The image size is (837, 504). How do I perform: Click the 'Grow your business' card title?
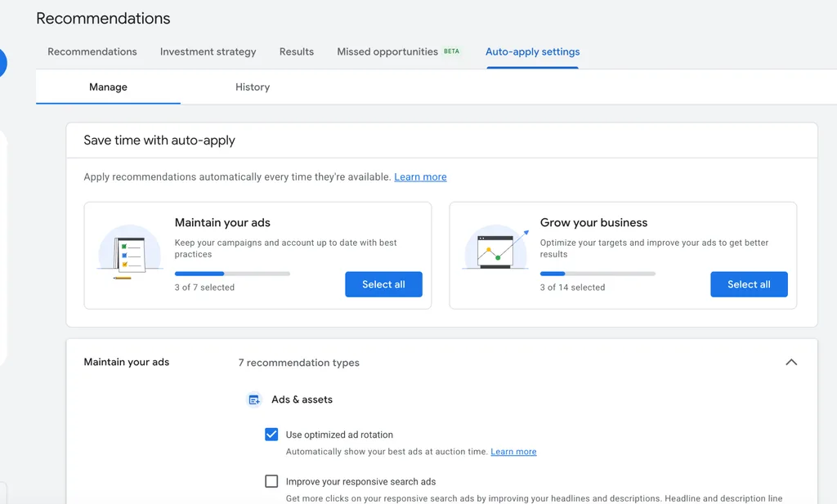pyautogui.click(x=593, y=222)
